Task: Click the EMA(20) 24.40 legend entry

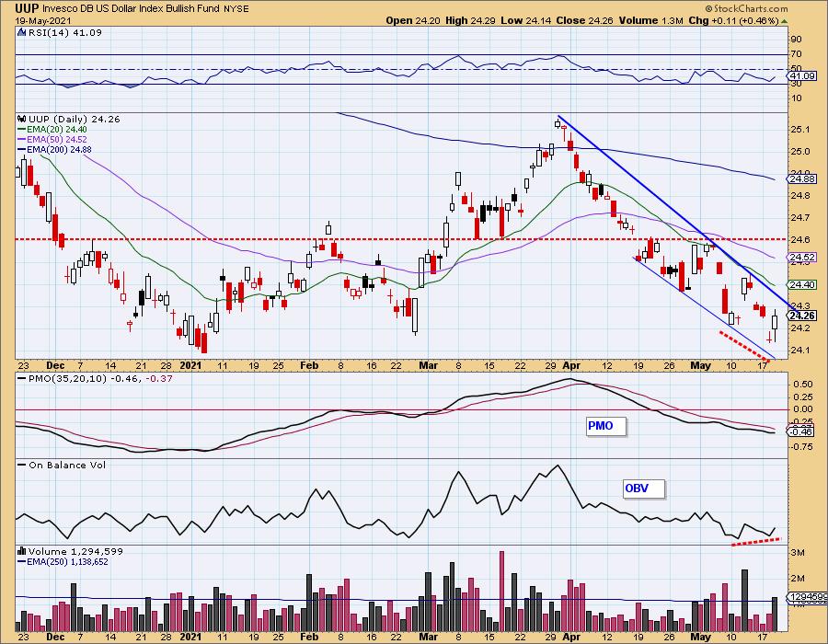Action: coord(52,130)
